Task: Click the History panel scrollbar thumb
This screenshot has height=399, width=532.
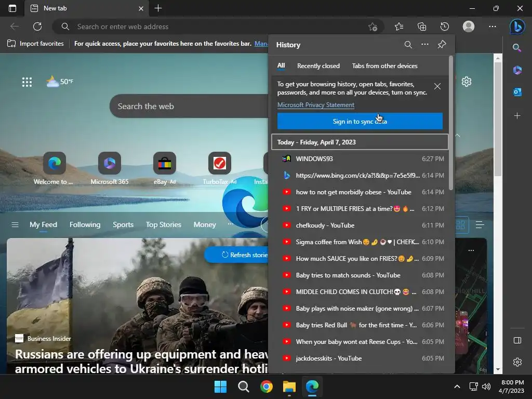Action: click(450, 123)
